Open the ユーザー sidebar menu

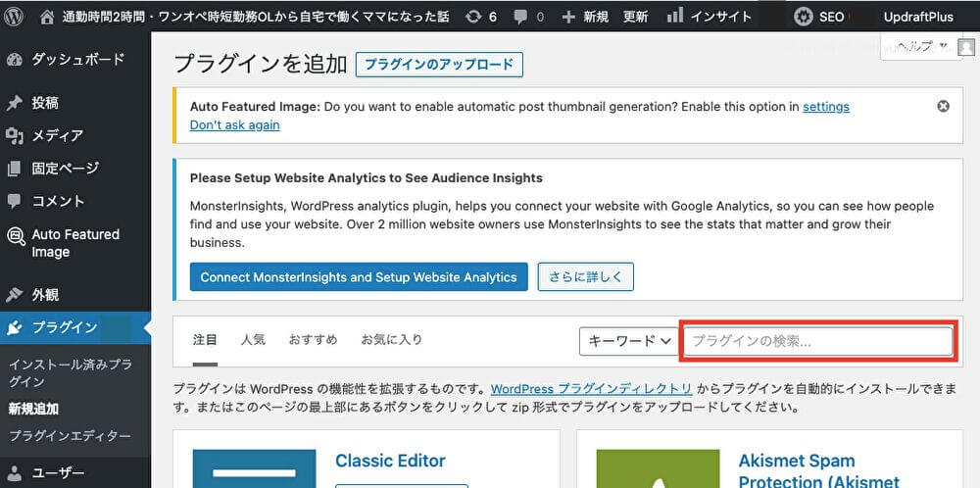click(58, 473)
